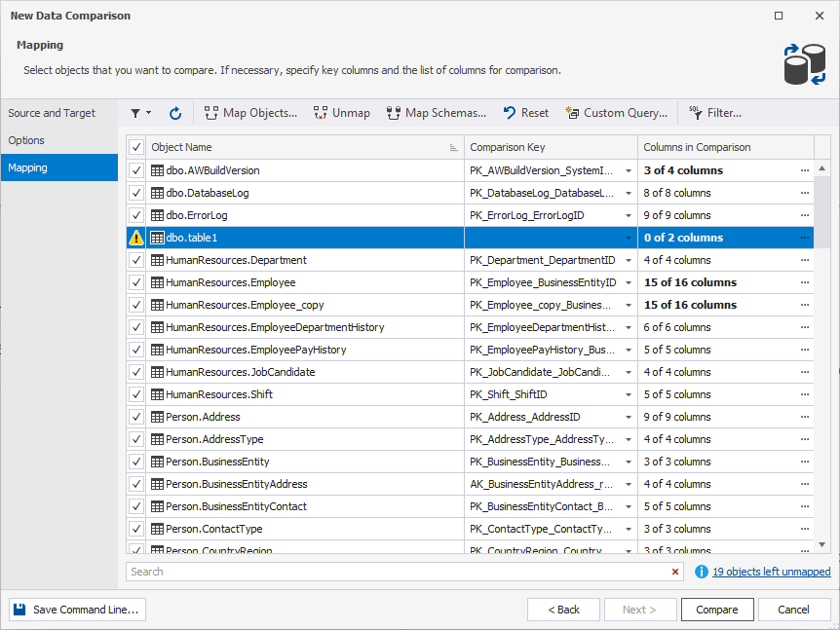Click the Compare button

[x=717, y=609]
